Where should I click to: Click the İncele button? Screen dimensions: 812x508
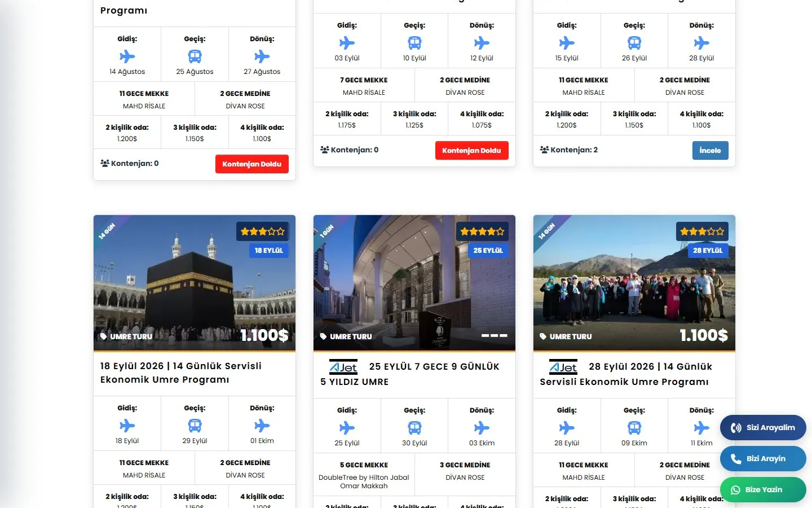(x=710, y=150)
